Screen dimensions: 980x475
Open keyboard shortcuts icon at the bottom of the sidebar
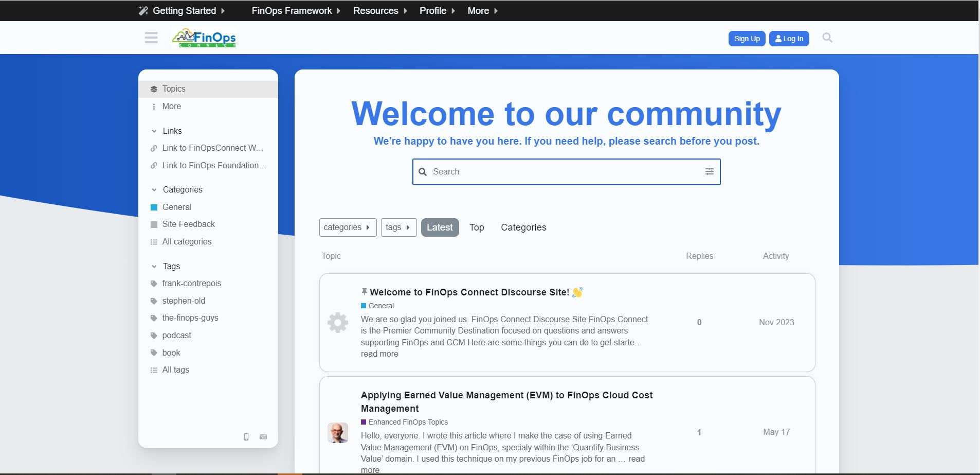pyautogui.click(x=263, y=437)
